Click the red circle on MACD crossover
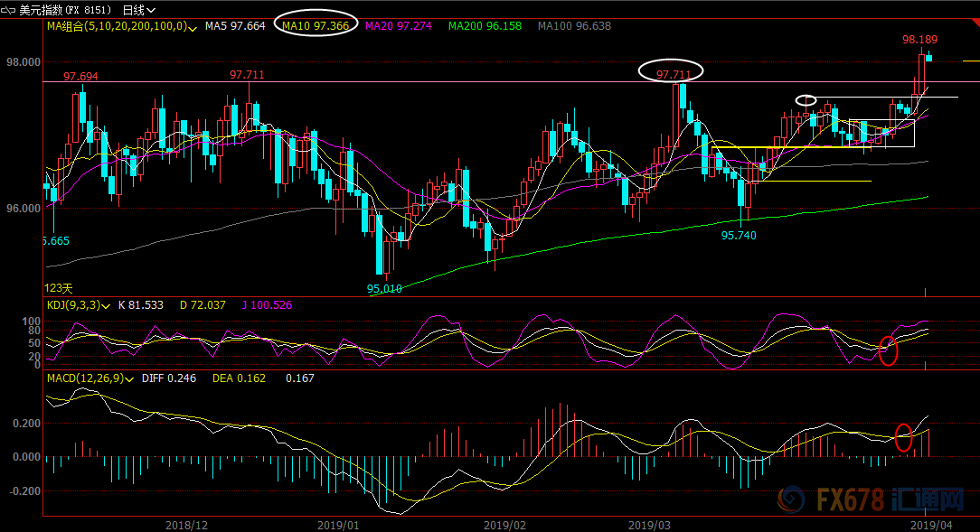Viewport: 980px width, 532px height. click(x=903, y=437)
